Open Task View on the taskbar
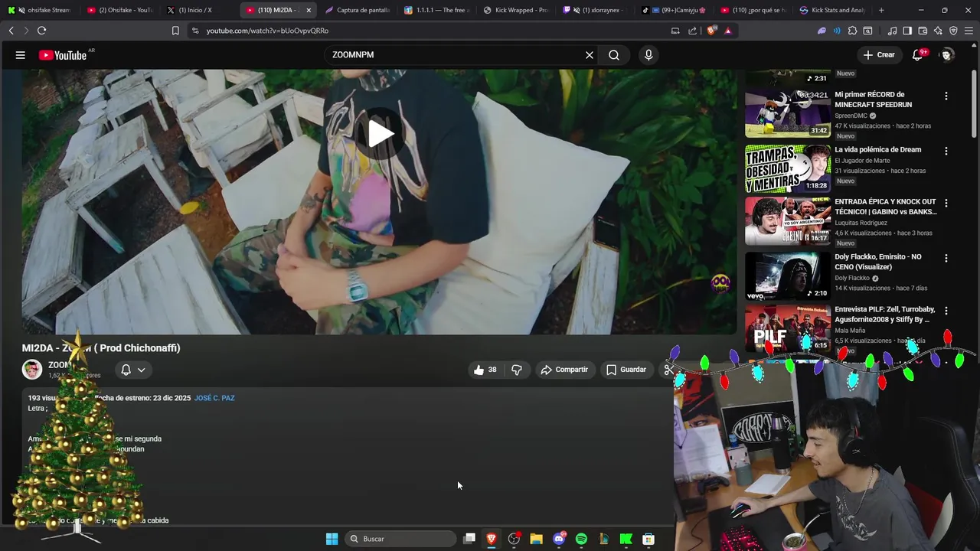Screen dimensions: 980x551 tap(469, 539)
